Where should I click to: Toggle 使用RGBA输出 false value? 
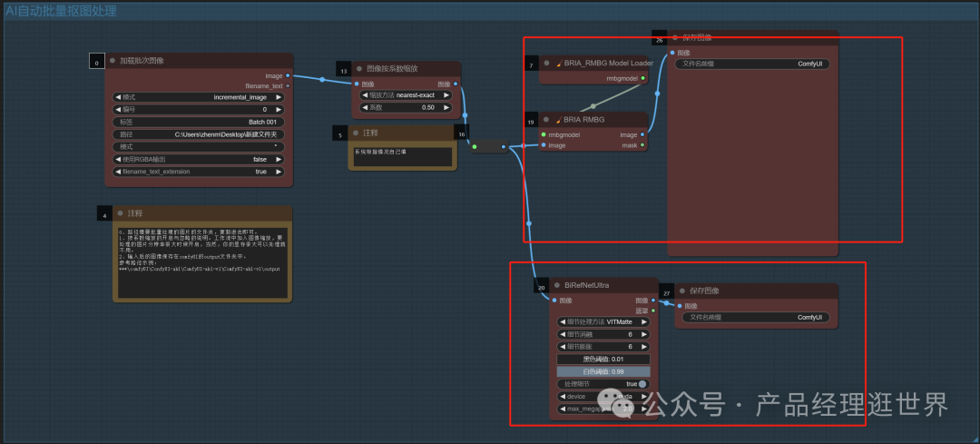click(x=198, y=159)
